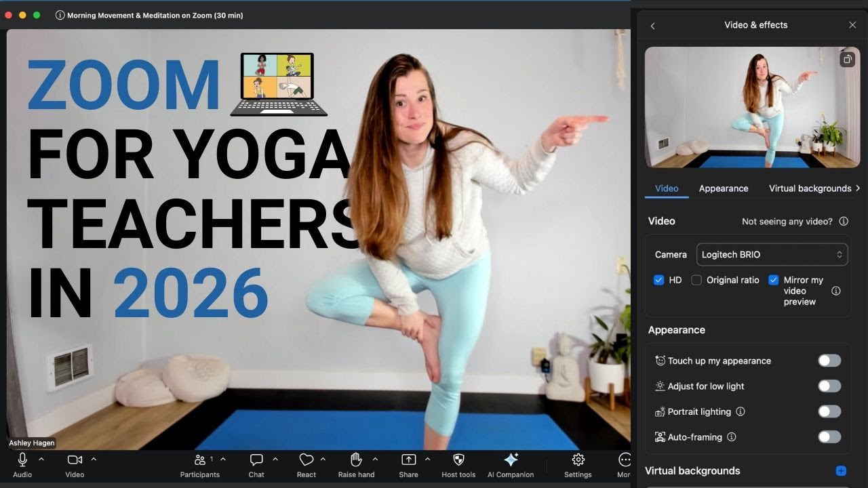This screenshot has height=488, width=868.
Task: Uncheck the HD checkbox
Action: coord(658,280)
